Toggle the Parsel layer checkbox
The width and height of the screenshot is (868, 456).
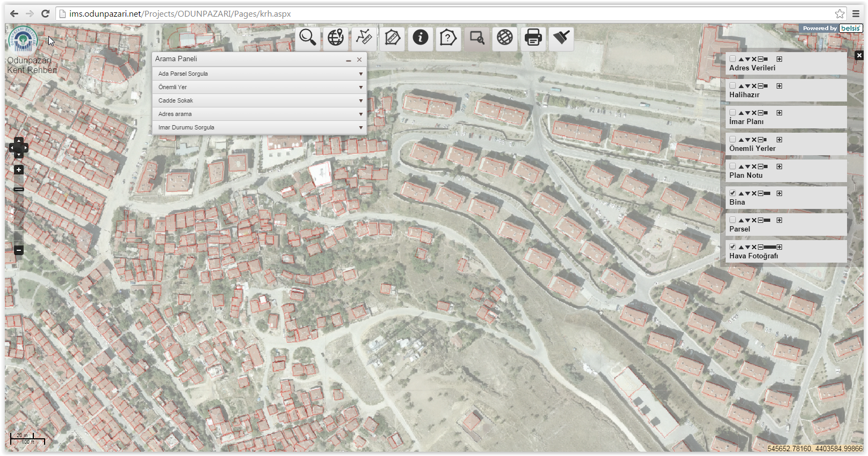733,220
